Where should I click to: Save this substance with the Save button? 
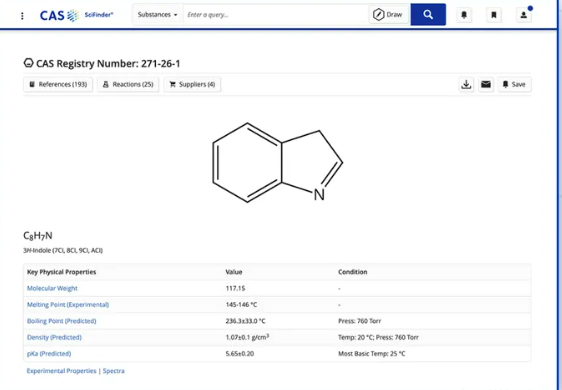[x=514, y=84]
